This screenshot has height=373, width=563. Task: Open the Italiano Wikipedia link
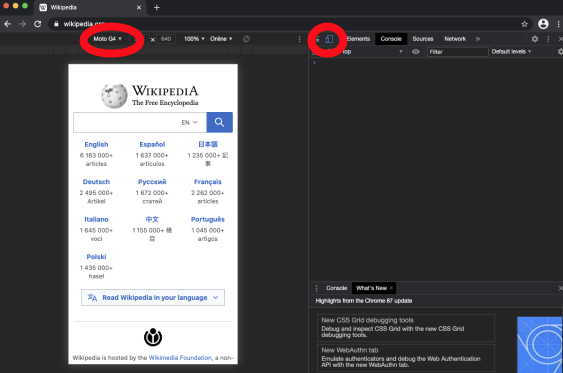(96, 219)
